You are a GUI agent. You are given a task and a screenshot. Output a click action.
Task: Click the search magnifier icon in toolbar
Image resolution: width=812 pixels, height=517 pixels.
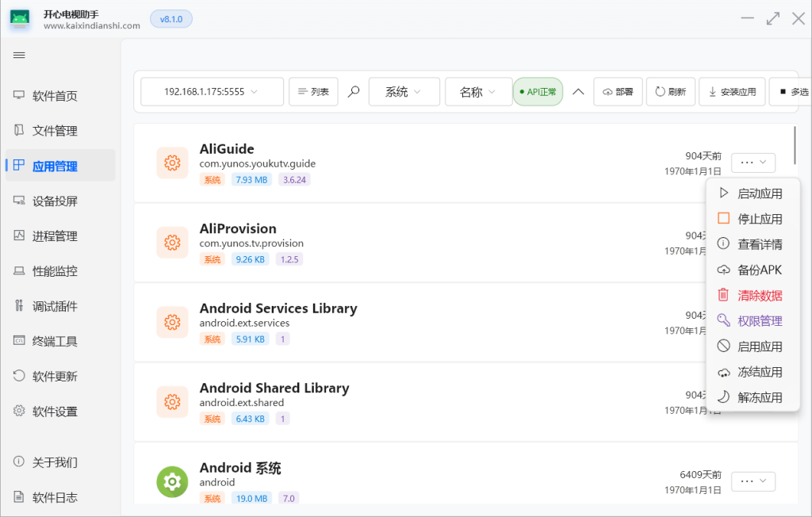point(354,92)
